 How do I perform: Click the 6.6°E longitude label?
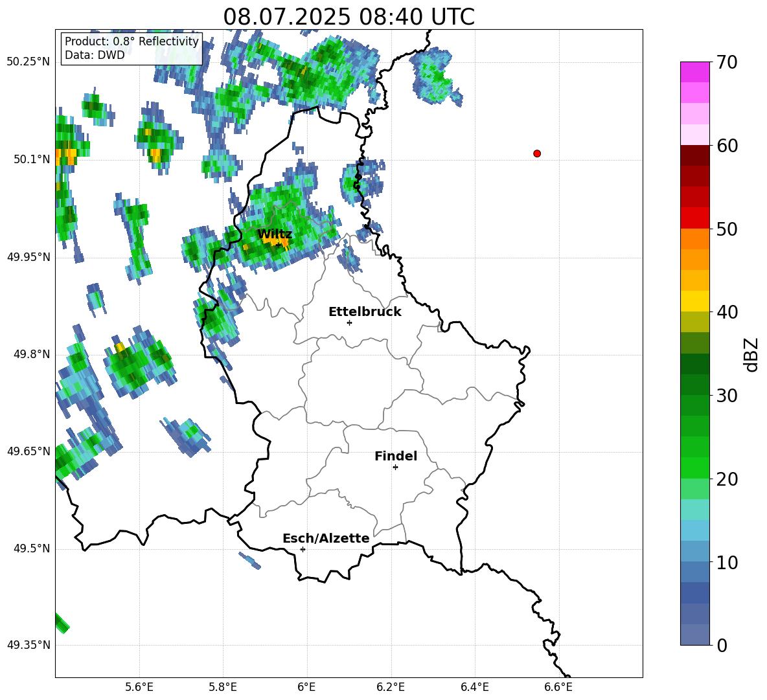point(558,687)
